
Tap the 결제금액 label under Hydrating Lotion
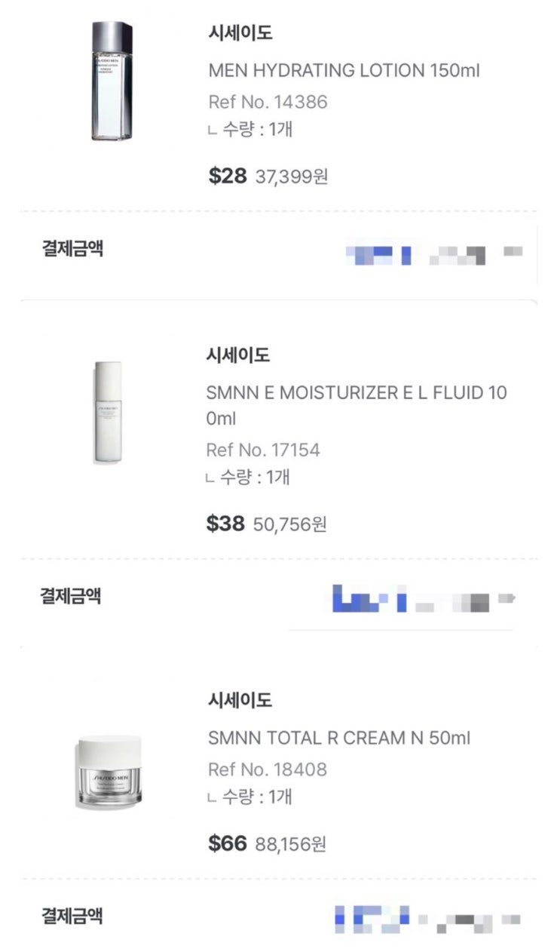(x=72, y=249)
